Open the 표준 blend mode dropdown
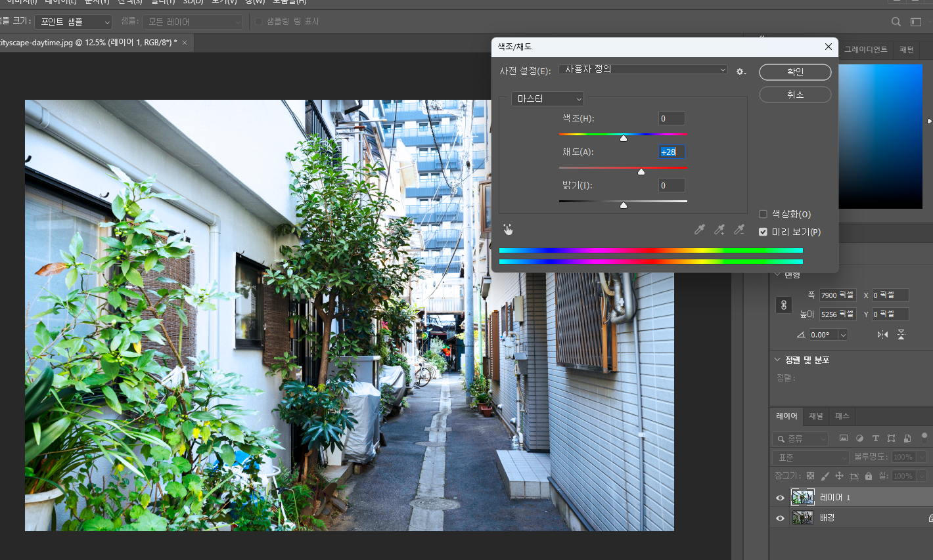Image resolution: width=933 pixels, height=560 pixels. coord(811,457)
